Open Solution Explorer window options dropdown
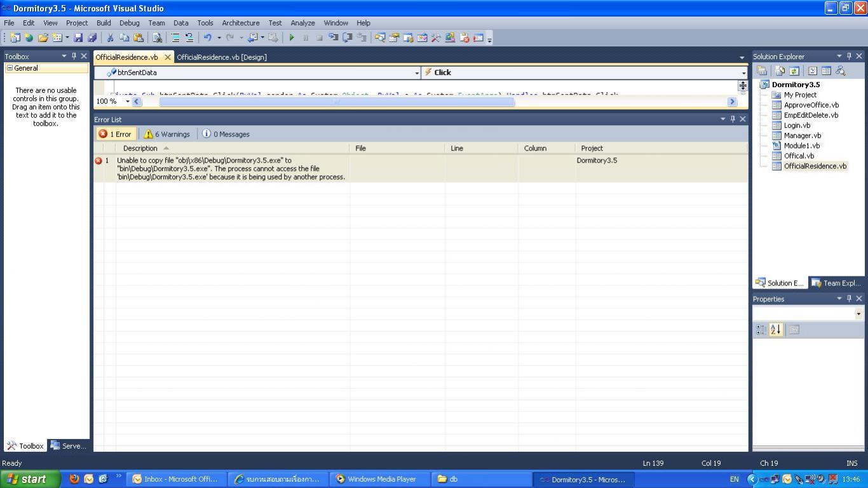The image size is (868, 488). 839,56
